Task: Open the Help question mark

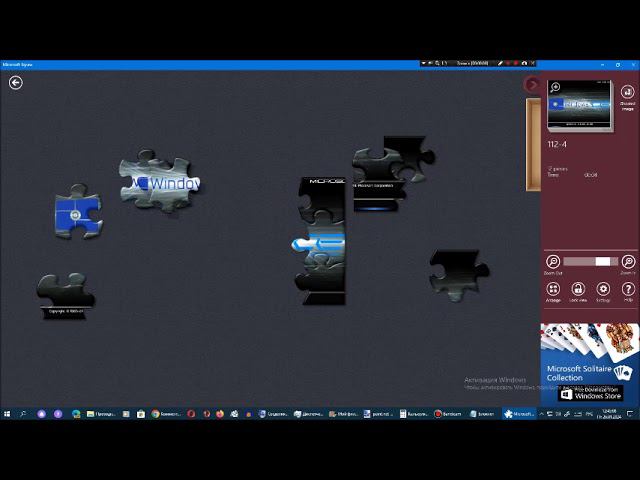Action: coord(628,291)
